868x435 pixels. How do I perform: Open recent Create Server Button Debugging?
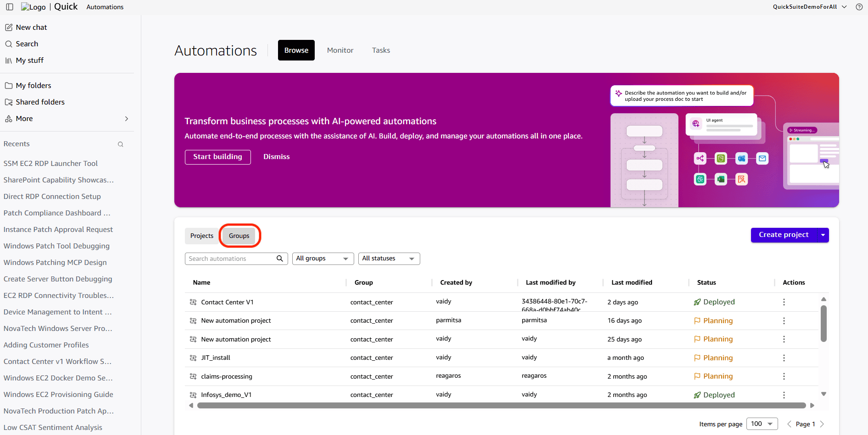(x=58, y=279)
